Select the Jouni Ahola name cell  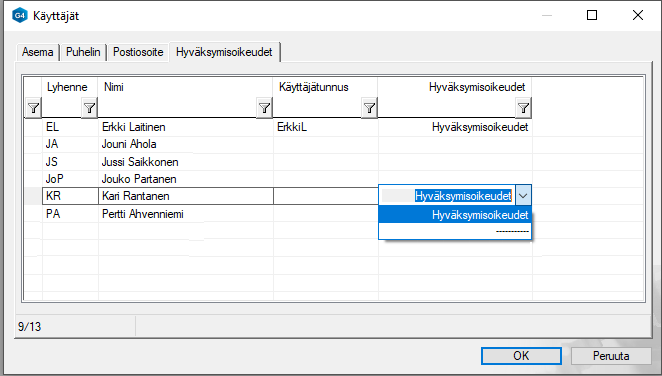(x=186, y=144)
